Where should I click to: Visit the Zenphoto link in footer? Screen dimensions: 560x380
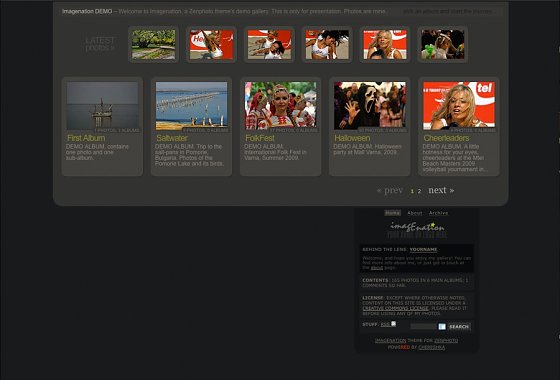coord(446,341)
